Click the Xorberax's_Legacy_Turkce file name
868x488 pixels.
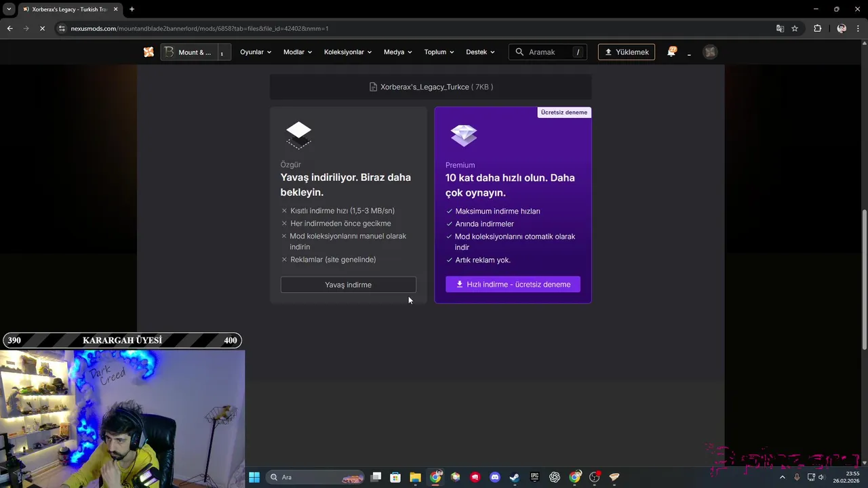coord(425,87)
